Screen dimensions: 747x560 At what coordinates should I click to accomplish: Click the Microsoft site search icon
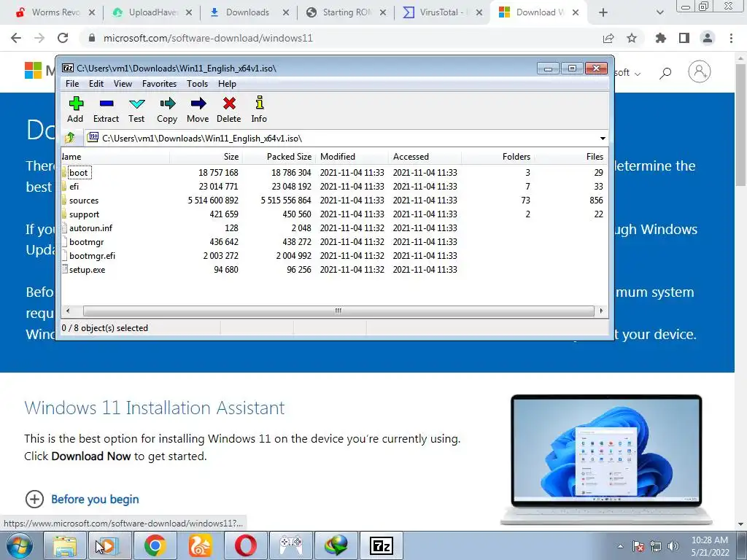[x=665, y=72]
